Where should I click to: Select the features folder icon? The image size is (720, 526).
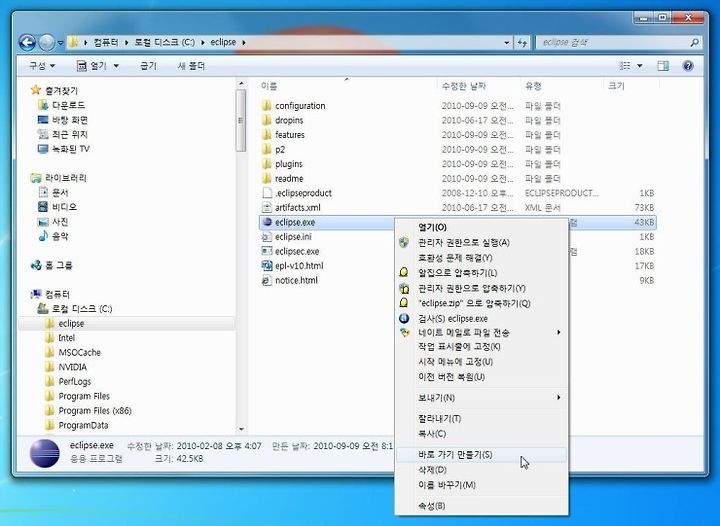point(267,135)
